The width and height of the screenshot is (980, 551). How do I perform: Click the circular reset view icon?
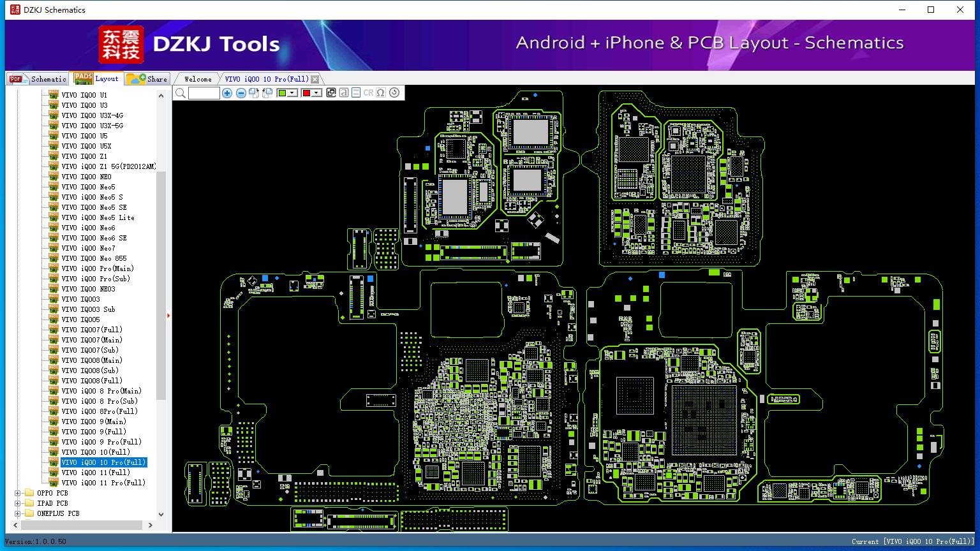[x=394, y=93]
